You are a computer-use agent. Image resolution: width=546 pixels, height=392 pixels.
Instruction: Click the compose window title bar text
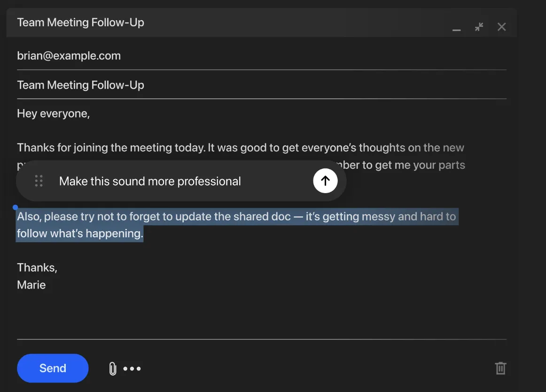click(x=81, y=23)
